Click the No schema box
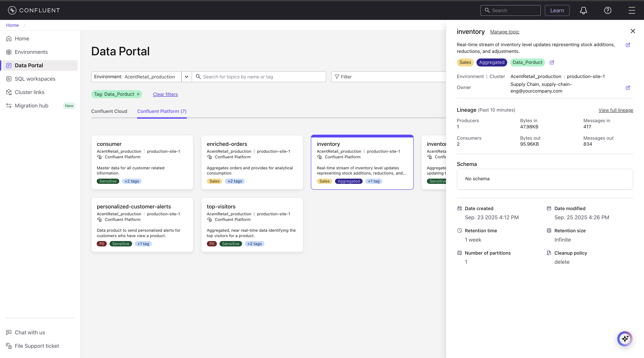 (x=545, y=179)
